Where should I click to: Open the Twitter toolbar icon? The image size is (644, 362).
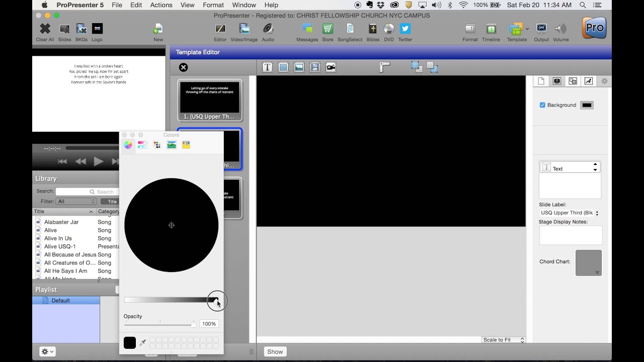405,29
